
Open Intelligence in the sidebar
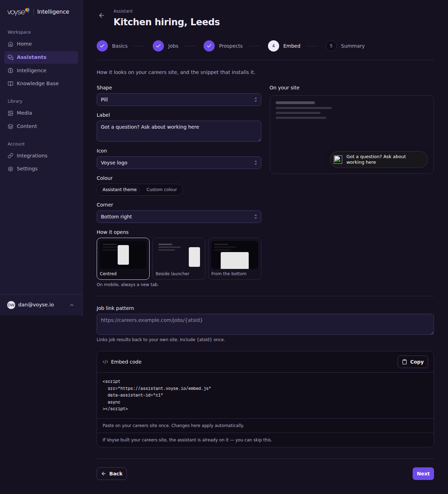pyautogui.click(x=41, y=70)
